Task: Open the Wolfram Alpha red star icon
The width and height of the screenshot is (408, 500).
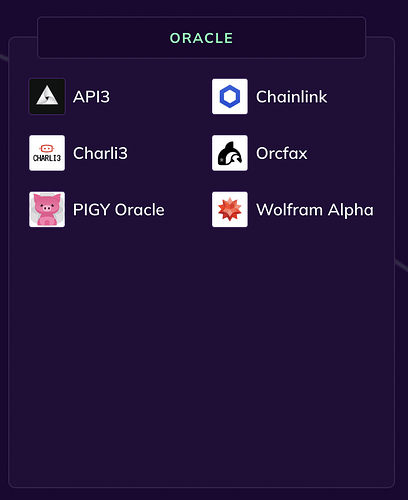Action: pyautogui.click(x=230, y=209)
